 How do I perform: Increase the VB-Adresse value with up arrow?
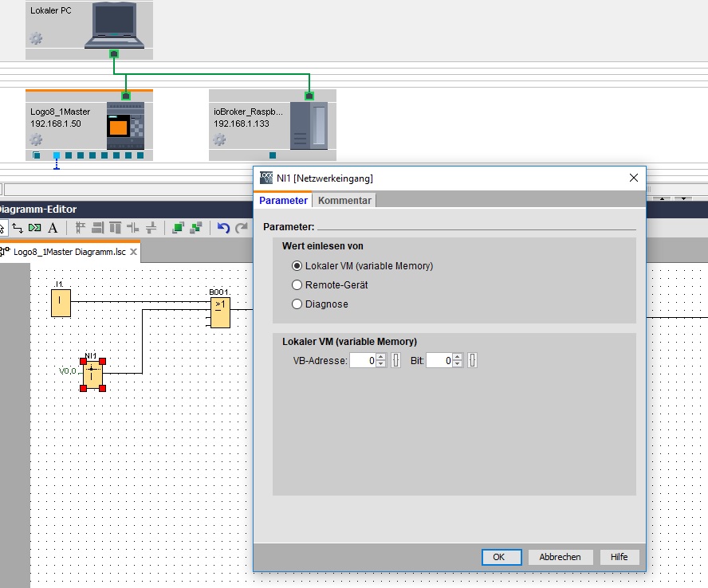(381, 358)
